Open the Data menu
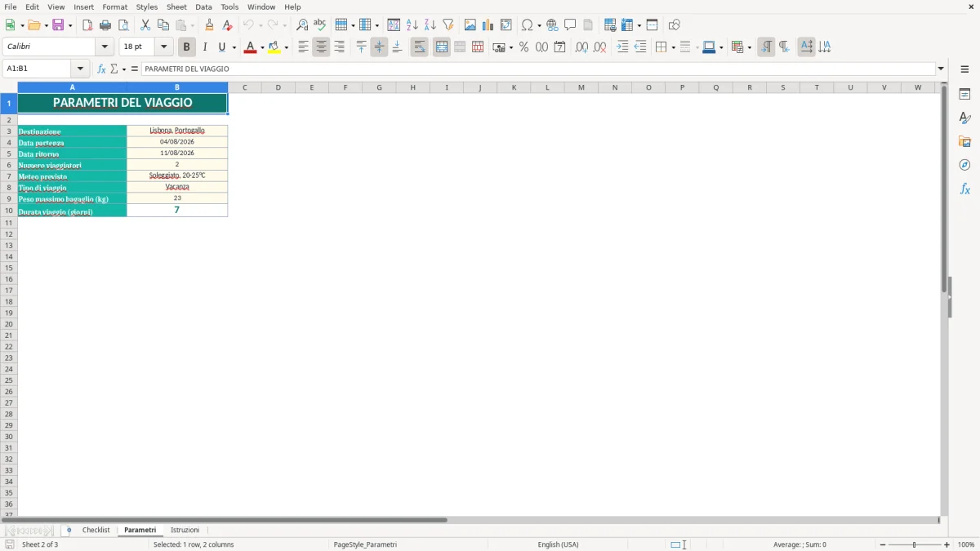This screenshot has height=551, width=980. [x=203, y=7]
